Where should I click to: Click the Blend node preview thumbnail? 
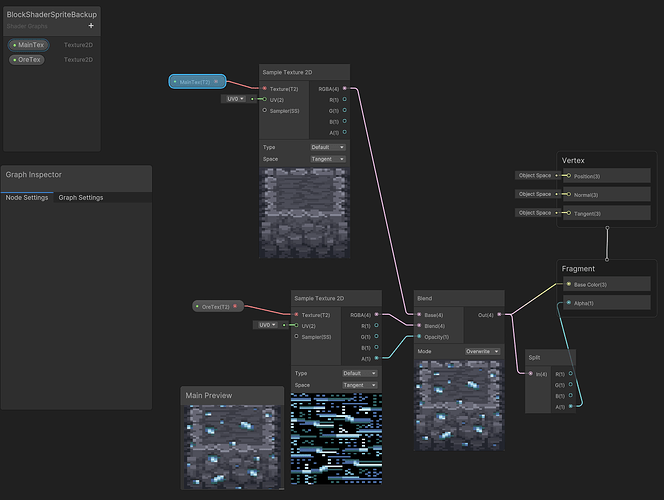pyautogui.click(x=459, y=406)
